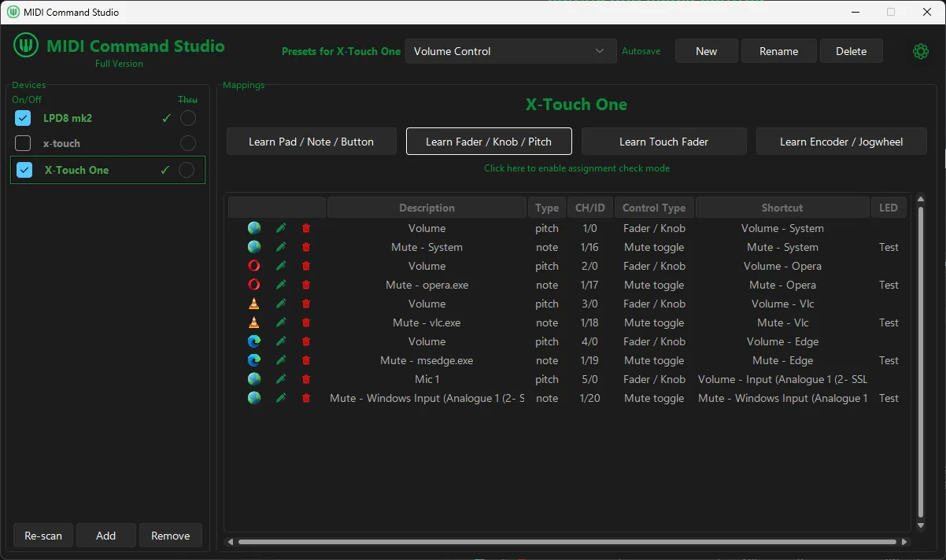
Task: Edit the Mic 1 mapping with pencil
Action: coord(281,379)
